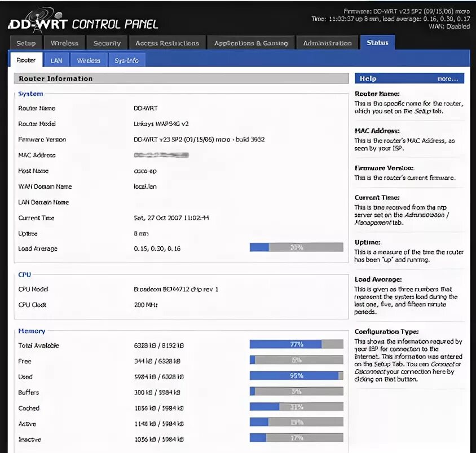The height and width of the screenshot is (453, 476).
Task: Open Applications & Gaming tab
Action: tap(251, 43)
